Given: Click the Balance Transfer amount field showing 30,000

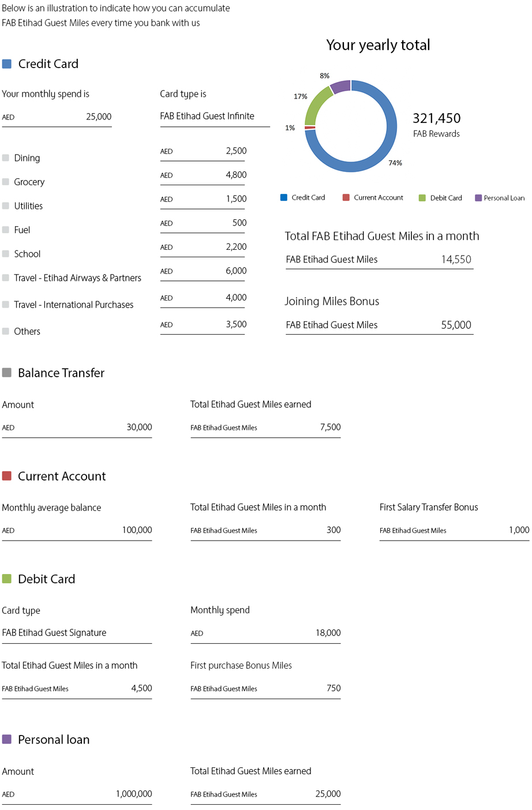Looking at the screenshot, I should tap(77, 427).
